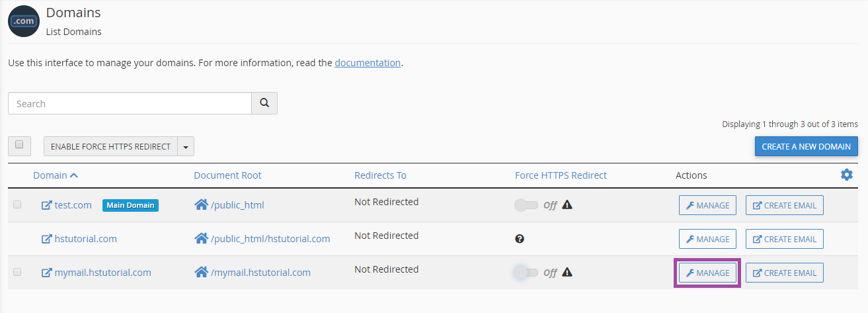
Task: Toggle Force HTTPS Redirect for mymail.hstutorial.com
Action: click(527, 273)
